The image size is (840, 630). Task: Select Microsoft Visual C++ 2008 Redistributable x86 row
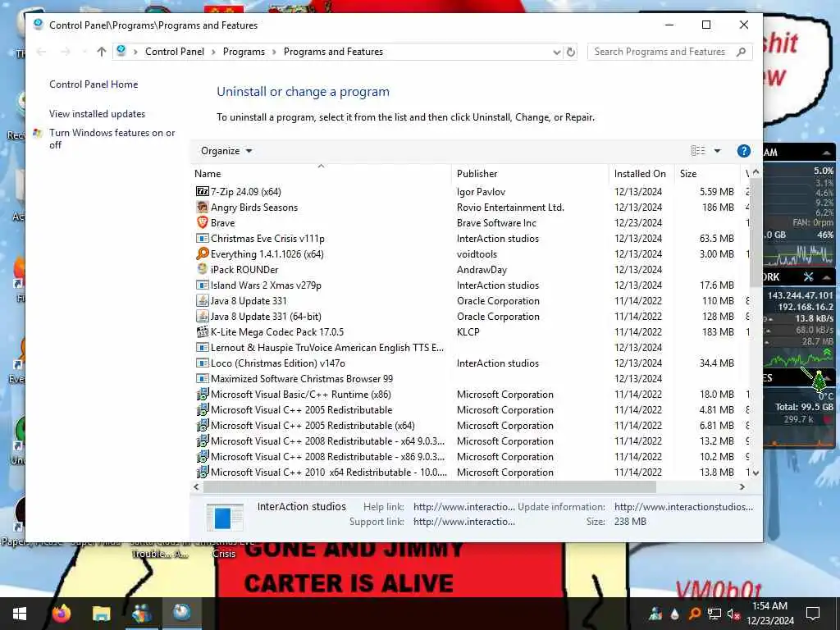470,456
